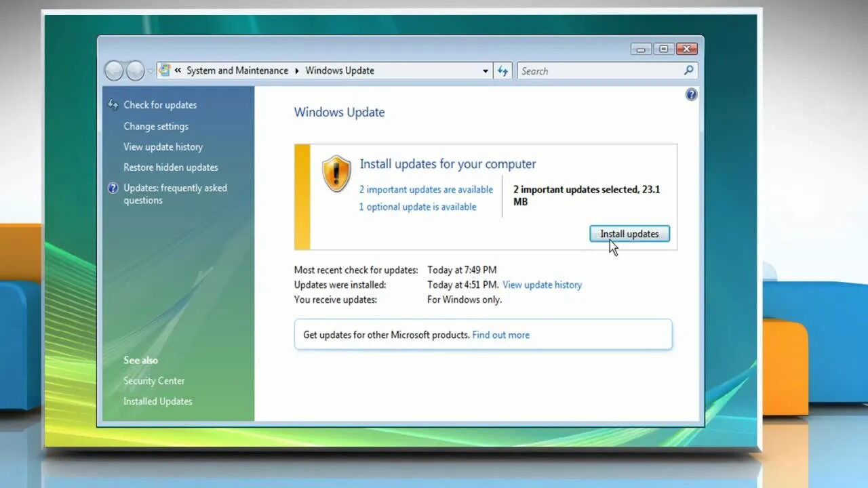Screen dimensions: 868x488
Task: Click '2 important updates selected, 23.1 MB' text
Action: (x=587, y=196)
